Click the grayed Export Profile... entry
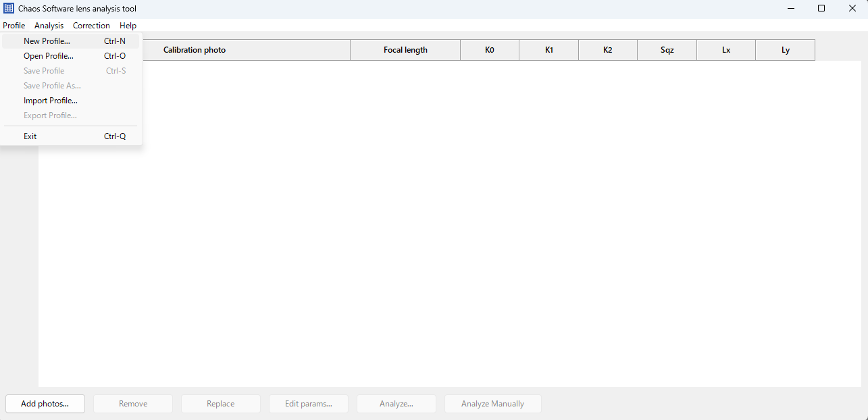Screen dimensions: 868x420 click(x=71, y=115)
